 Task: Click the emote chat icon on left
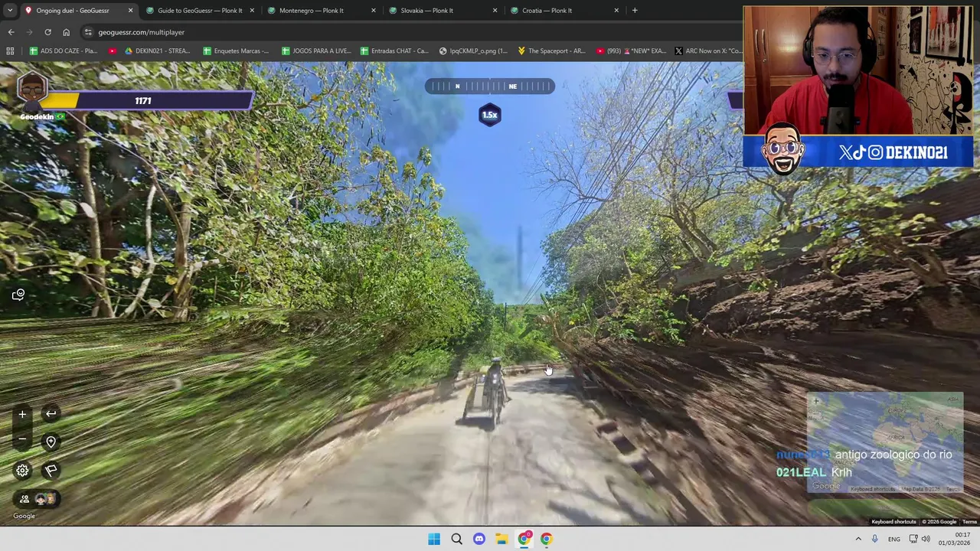pyautogui.click(x=18, y=295)
